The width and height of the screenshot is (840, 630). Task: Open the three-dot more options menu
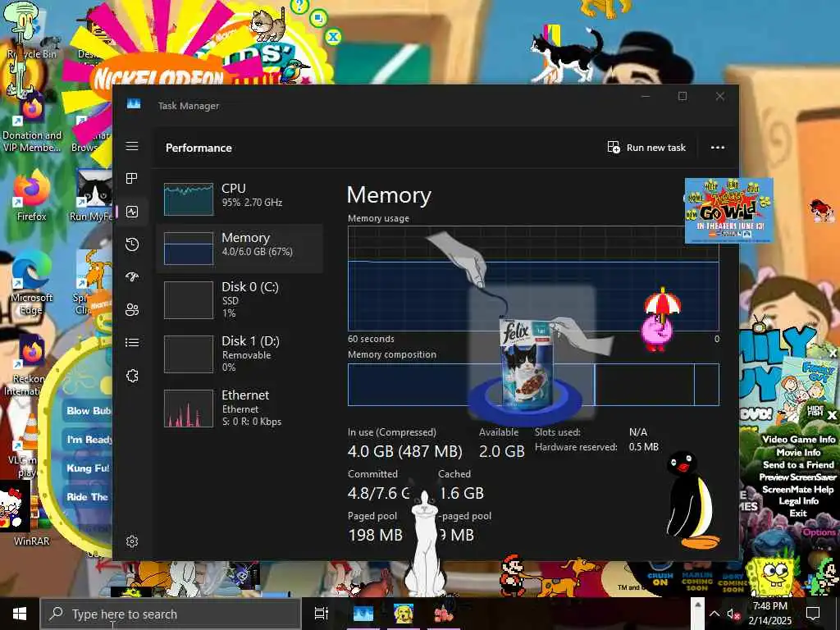[x=717, y=148]
